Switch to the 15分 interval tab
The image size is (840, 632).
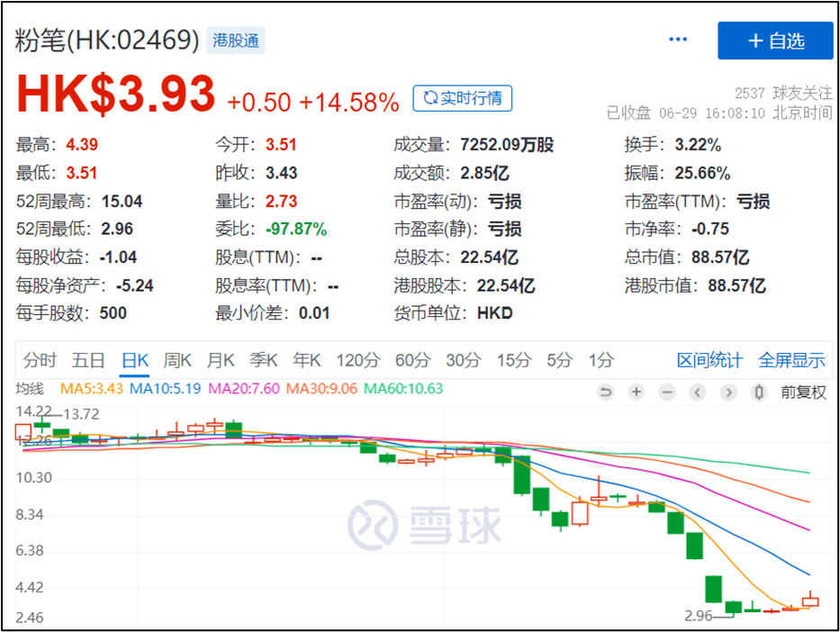pyautogui.click(x=514, y=360)
